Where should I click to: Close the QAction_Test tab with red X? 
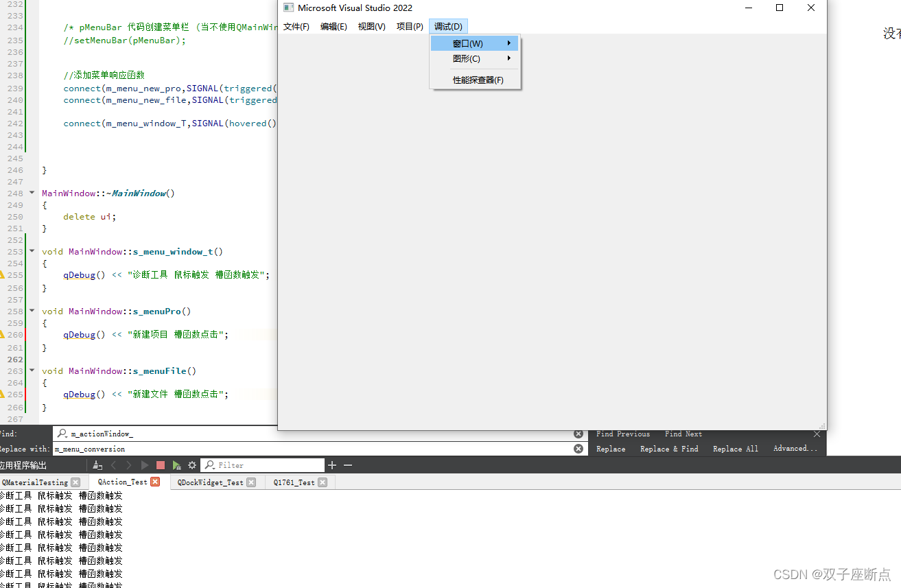click(155, 482)
